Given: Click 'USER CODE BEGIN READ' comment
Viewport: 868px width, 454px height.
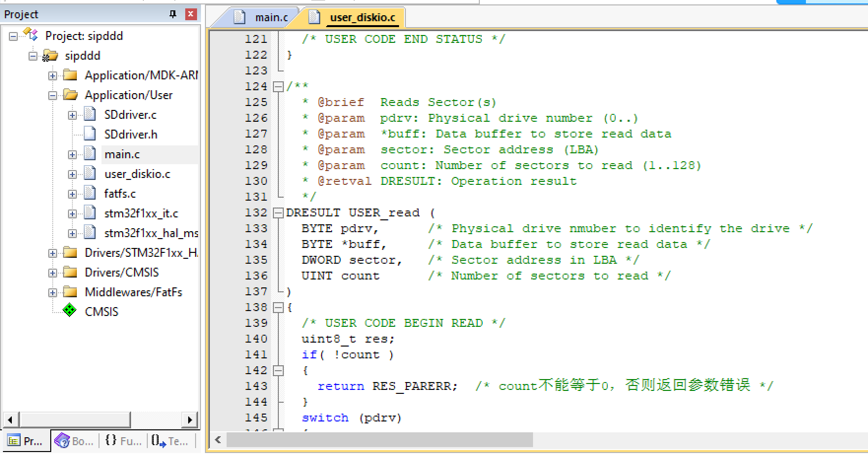Looking at the screenshot, I should pyautogui.click(x=403, y=323).
